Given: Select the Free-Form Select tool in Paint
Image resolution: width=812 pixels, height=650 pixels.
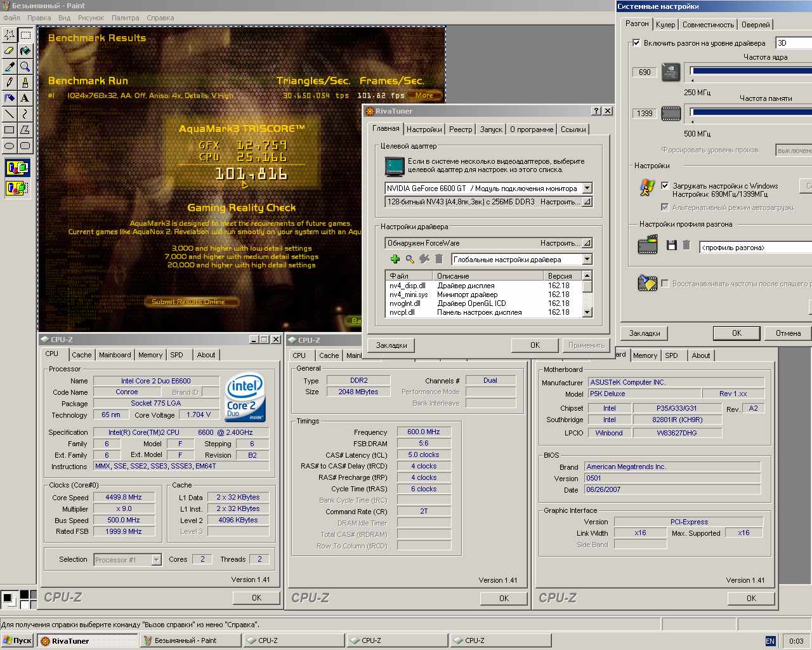Looking at the screenshot, I should click(10, 35).
